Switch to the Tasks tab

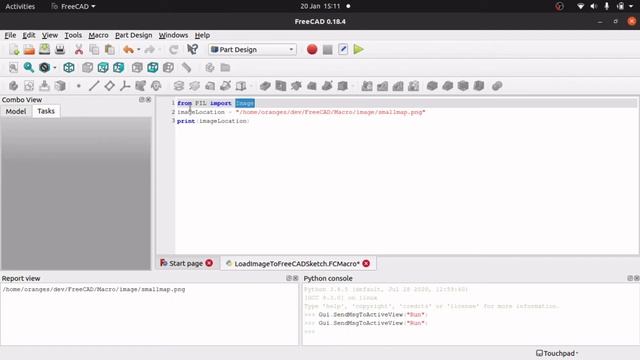pyautogui.click(x=46, y=111)
